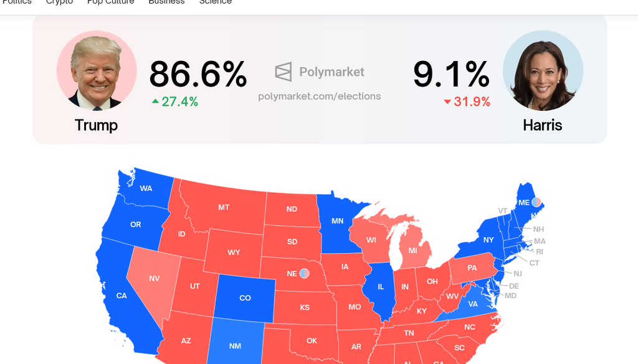Viewport: 638px width, 364px height.
Task: Click Trump's portrait photo
Action: coord(97,70)
